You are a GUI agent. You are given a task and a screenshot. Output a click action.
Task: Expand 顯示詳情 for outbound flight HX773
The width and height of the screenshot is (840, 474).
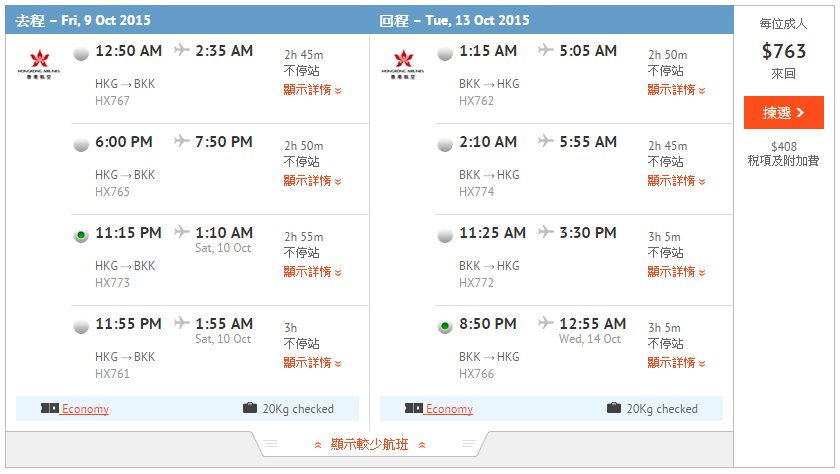tap(312, 272)
